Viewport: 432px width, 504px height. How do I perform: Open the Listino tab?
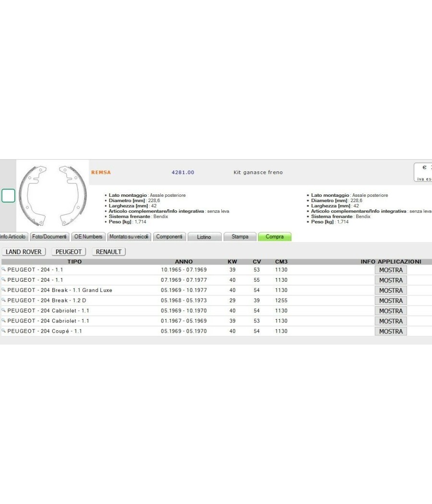(204, 237)
